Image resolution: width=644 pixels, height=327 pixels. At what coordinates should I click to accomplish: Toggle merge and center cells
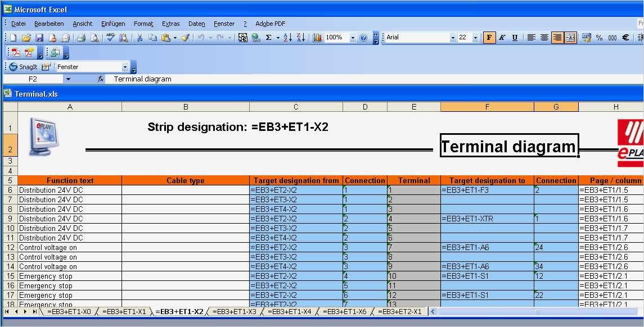pyautogui.click(x=570, y=38)
